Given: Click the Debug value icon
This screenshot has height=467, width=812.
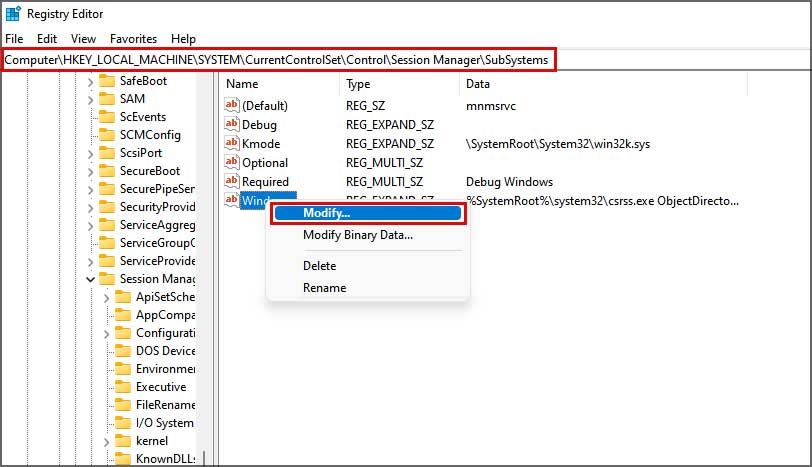Looking at the screenshot, I should click(231, 124).
